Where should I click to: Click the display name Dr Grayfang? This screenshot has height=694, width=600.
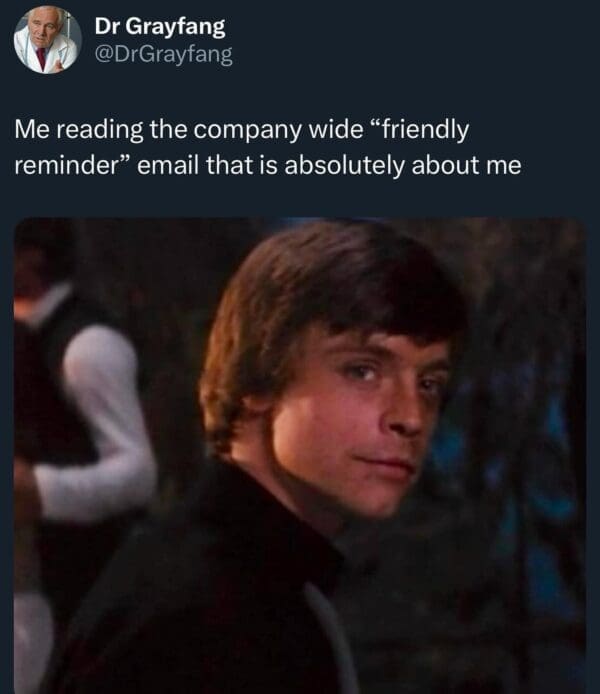point(160,27)
